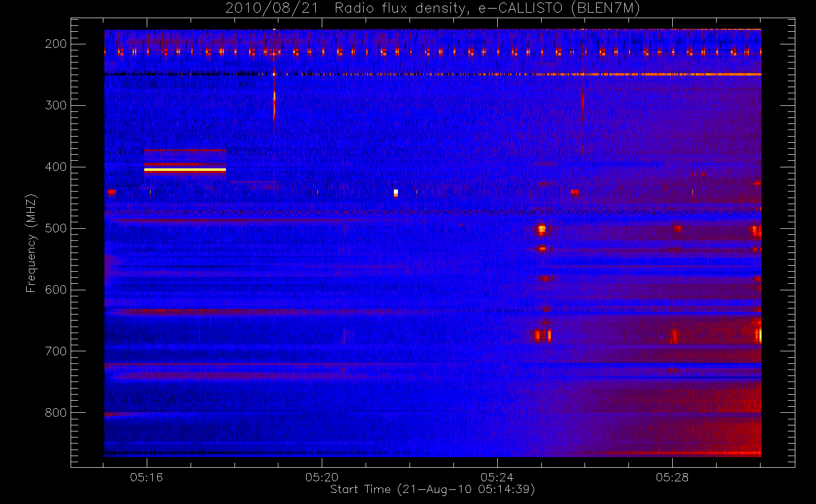Click the 500 frequency tick label
The height and width of the screenshot is (504, 816).
click(56, 228)
